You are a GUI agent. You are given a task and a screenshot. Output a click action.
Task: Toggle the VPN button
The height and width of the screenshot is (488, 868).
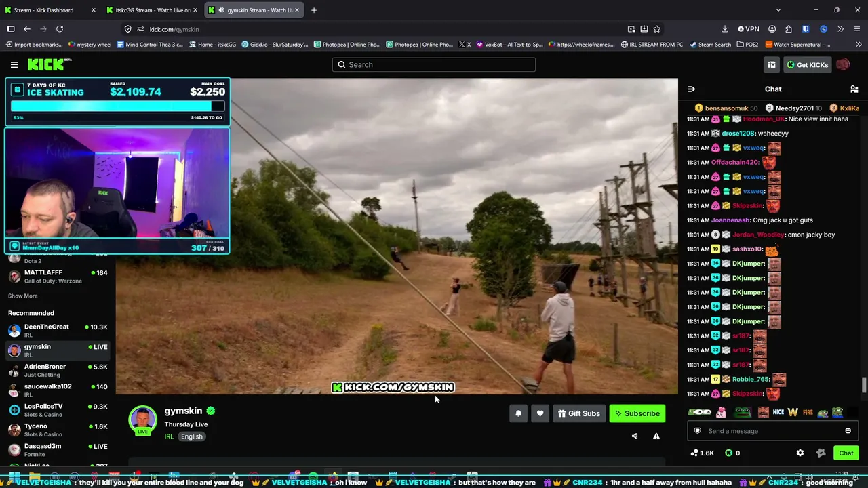point(748,29)
